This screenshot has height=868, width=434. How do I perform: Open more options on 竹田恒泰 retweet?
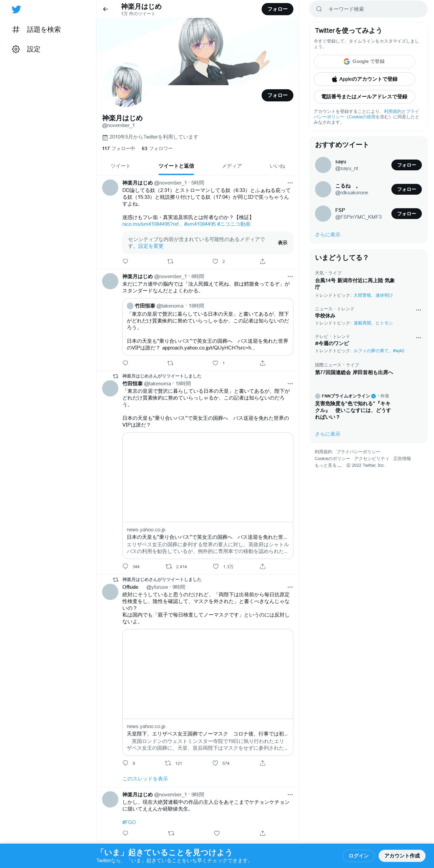pos(290,384)
